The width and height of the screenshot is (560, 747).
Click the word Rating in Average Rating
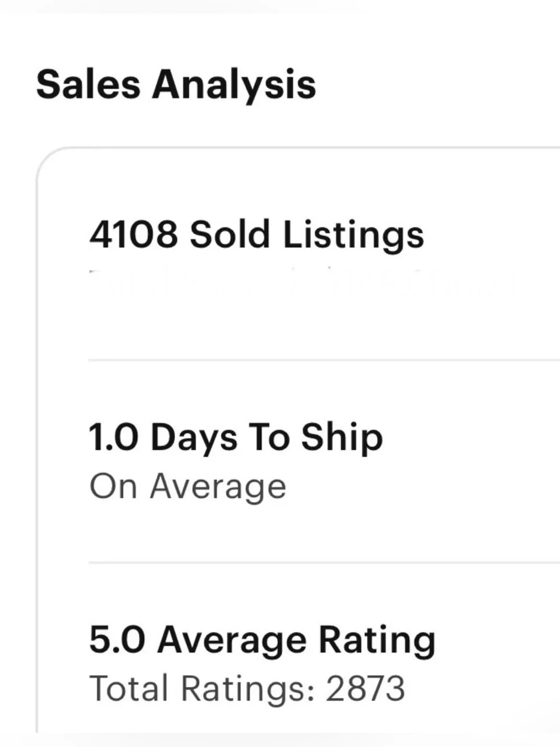click(x=377, y=641)
